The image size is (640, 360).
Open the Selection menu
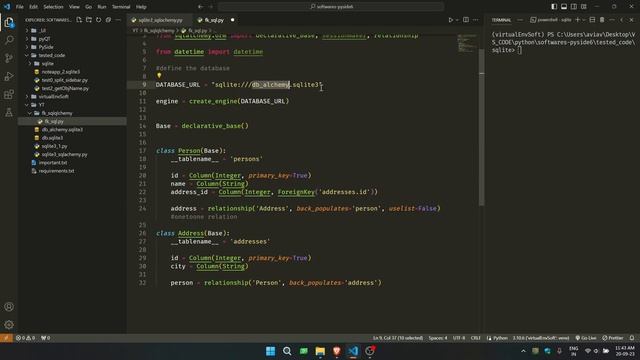click(x=53, y=7)
